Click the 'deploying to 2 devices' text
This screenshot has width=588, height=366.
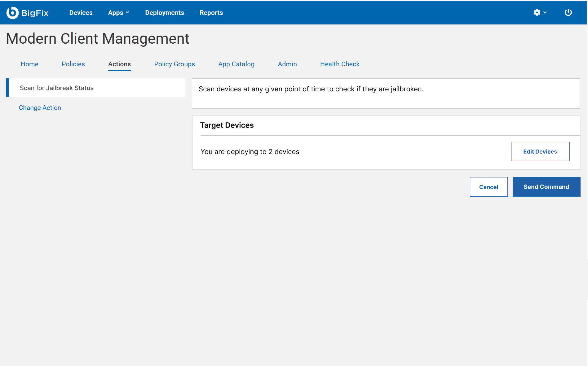coord(250,152)
